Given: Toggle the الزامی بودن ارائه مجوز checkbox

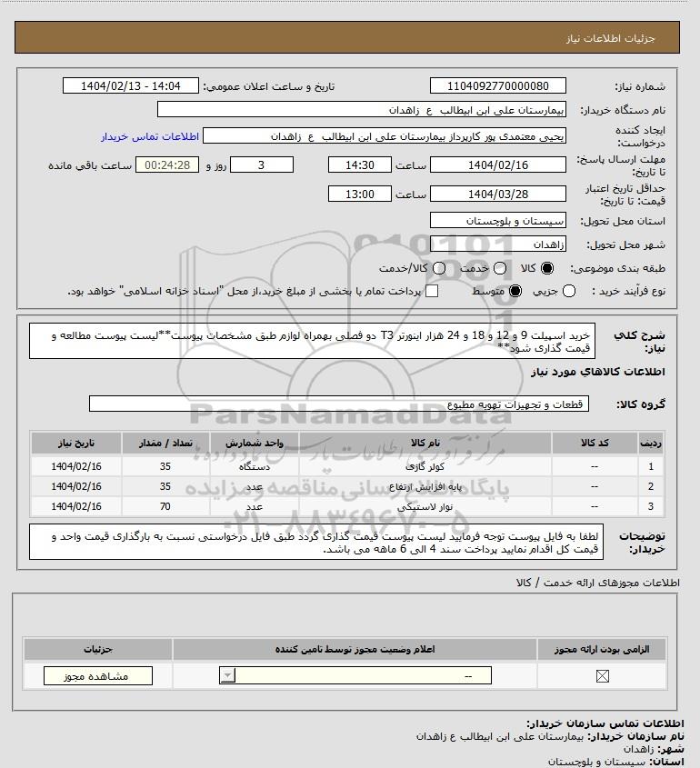Looking at the screenshot, I should pyautogui.click(x=602, y=676).
